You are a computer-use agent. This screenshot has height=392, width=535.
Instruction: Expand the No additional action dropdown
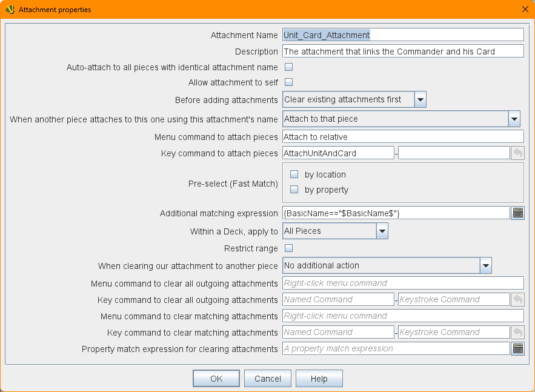485,265
